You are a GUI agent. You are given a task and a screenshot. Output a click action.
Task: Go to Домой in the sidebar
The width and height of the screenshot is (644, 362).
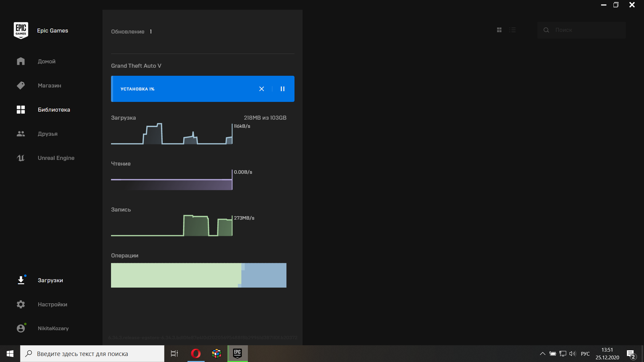pos(47,61)
